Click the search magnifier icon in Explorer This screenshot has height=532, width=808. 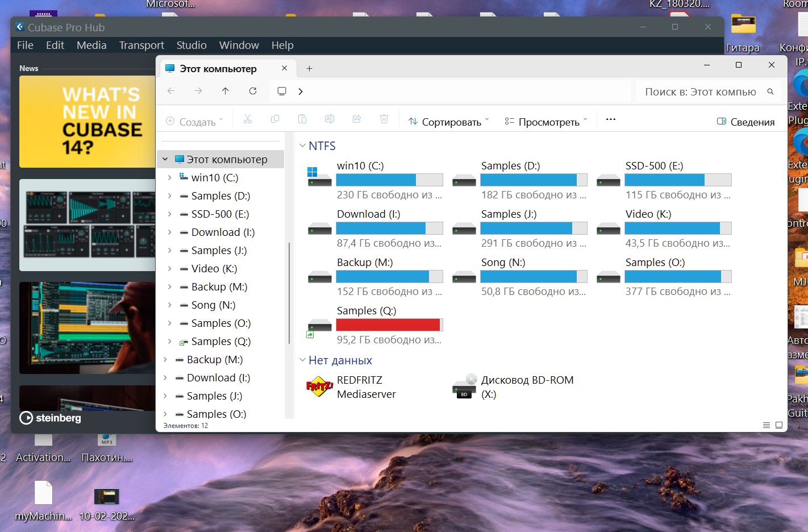(x=770, y=92)
